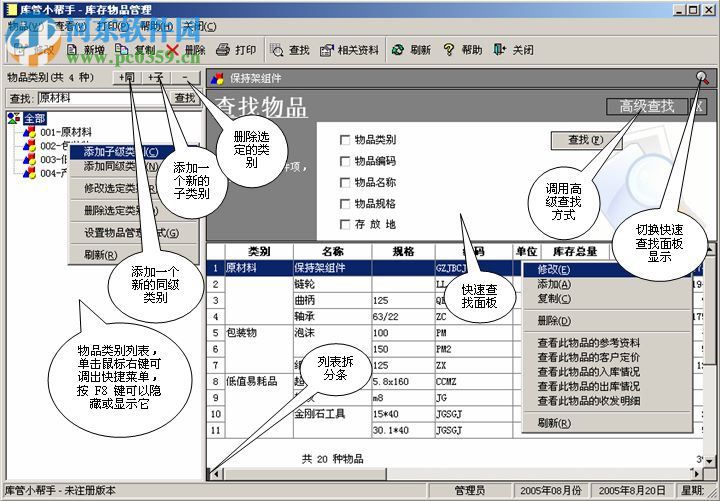Viewport: 720px width, 501px height.
Task: Enable the 物品类别 checkbox
Action: coord(345,140)
